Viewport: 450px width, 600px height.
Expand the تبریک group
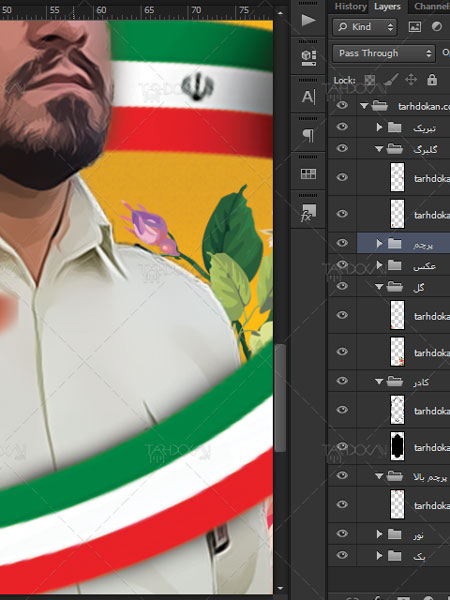[x=379, y=127]
